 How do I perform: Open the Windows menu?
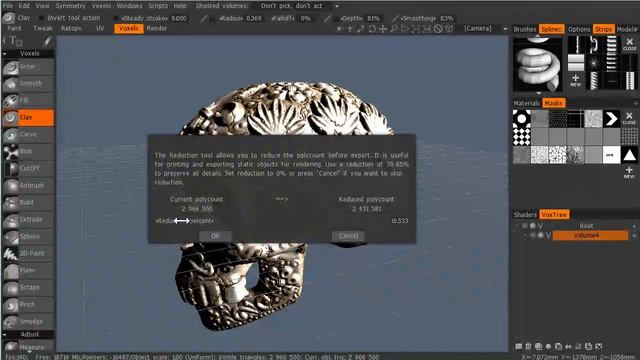pos(129,6)
